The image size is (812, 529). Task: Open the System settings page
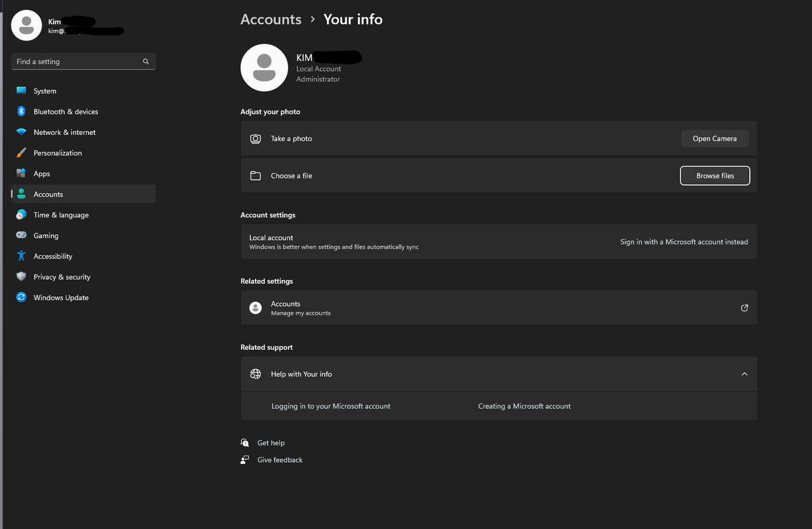tap(83, 91)
